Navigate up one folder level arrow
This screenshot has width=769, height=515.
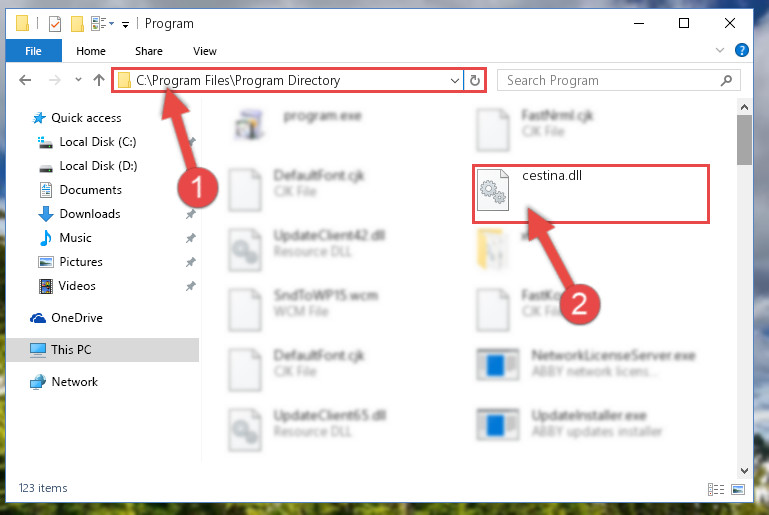click(x=99, y=80)
